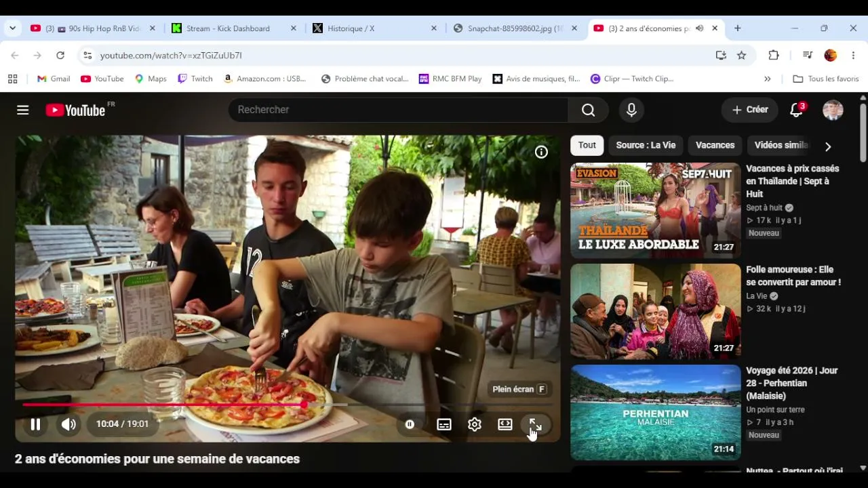
Task: Open the Chrome extensions puzzle icon
Action: click(774, 56)
